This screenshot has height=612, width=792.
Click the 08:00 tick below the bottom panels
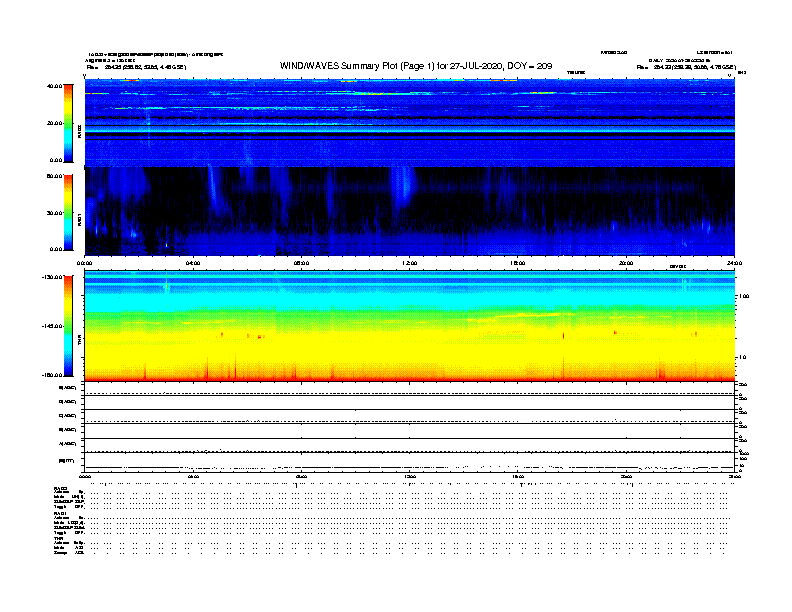tap(301, 476)
